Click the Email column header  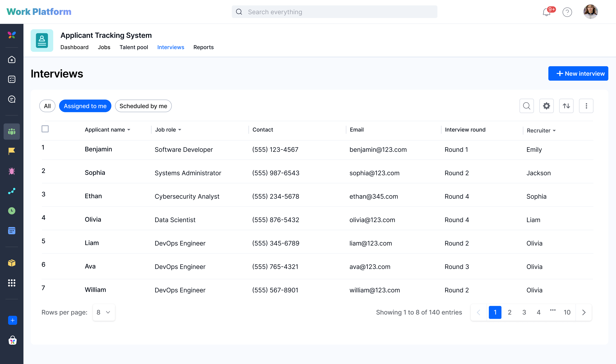pos(356,130)
